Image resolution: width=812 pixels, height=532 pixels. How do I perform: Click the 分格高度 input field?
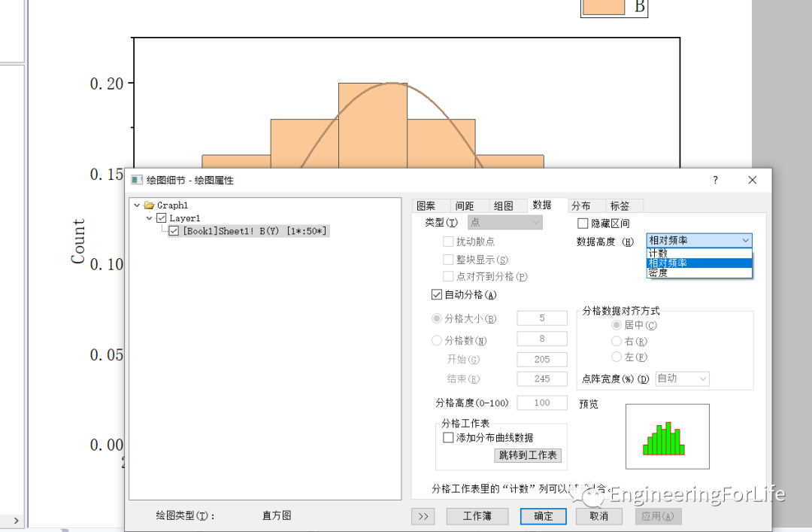(542, 403)
